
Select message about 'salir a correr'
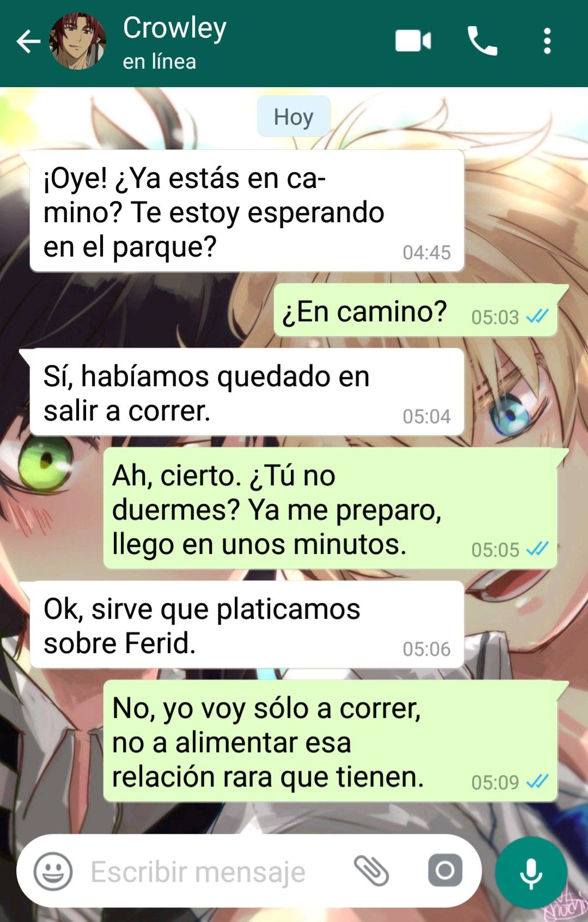[247, 392]
